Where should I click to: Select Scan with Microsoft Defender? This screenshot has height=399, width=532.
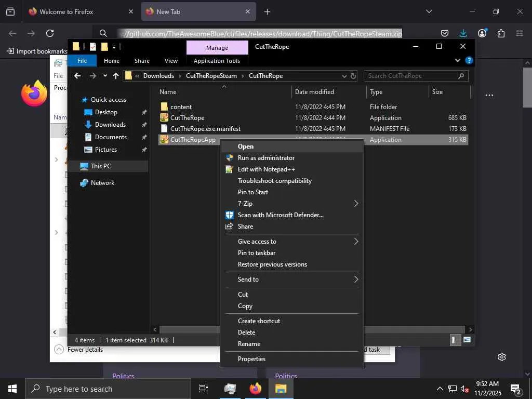[292, 215]
